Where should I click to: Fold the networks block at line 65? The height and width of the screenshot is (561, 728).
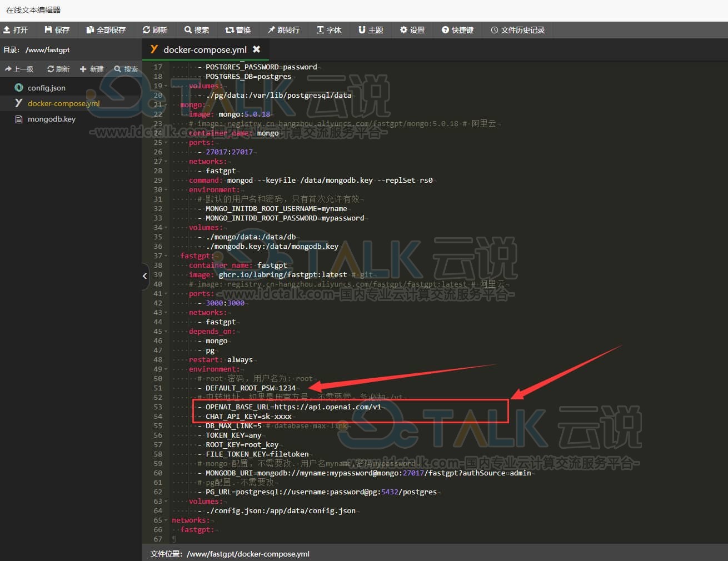click(166, 520)
